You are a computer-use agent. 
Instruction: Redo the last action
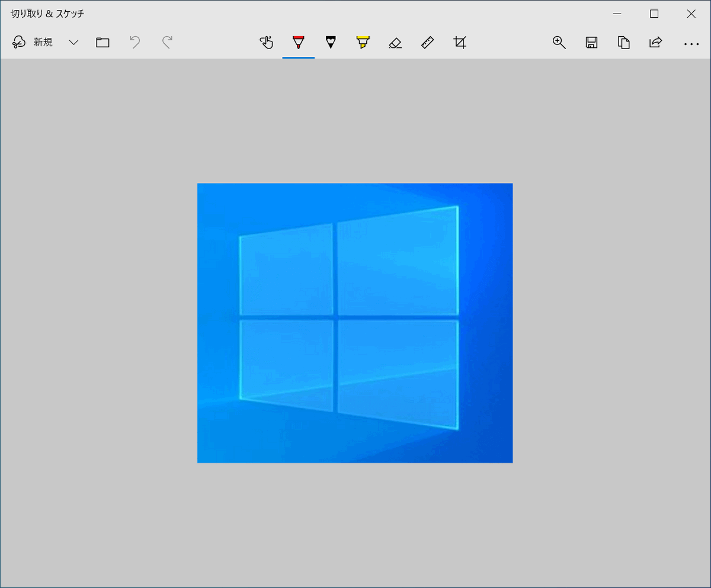167,42
